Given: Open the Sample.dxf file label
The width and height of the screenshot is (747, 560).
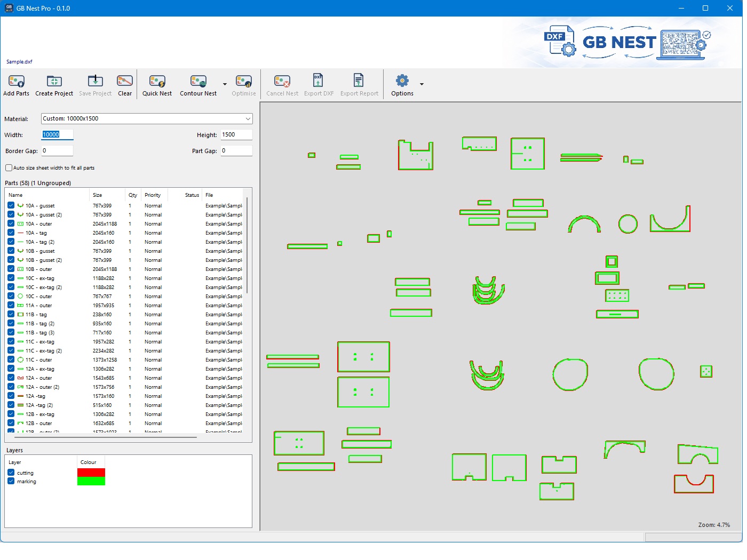Looking at the screenshot, I should 19,61.
